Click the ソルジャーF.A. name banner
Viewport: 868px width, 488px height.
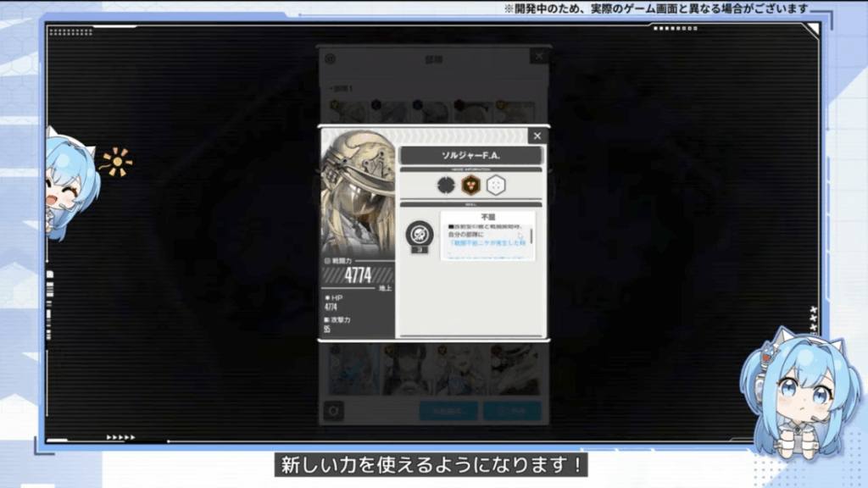click(x=470, y=156)
